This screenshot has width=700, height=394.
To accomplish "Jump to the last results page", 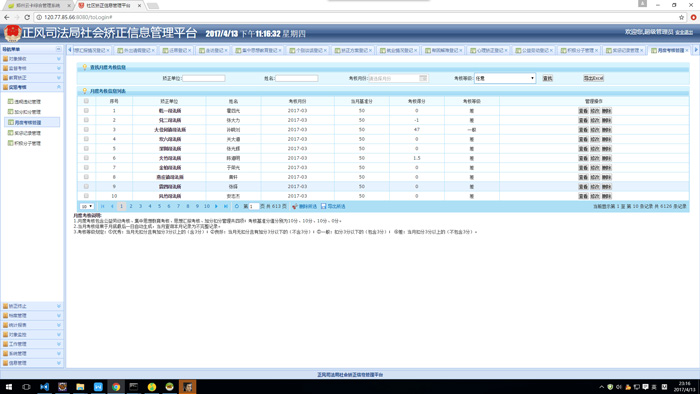I will point(226,206).
